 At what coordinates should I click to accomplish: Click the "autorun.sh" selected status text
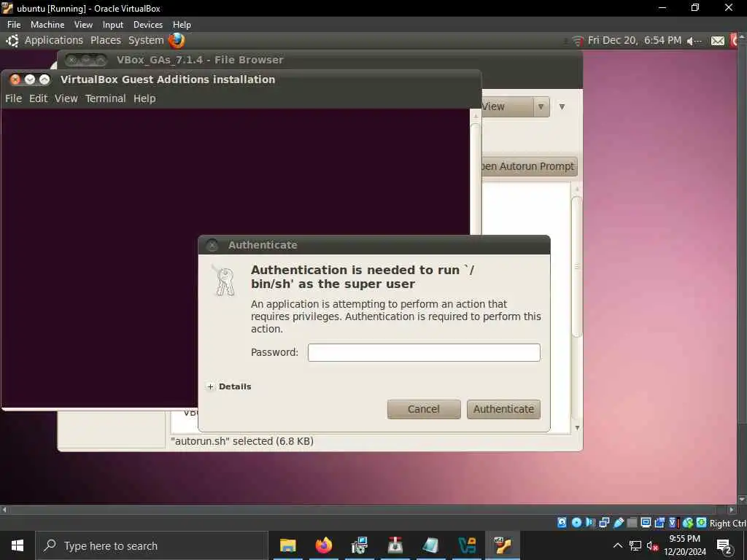tap(242, 441)
